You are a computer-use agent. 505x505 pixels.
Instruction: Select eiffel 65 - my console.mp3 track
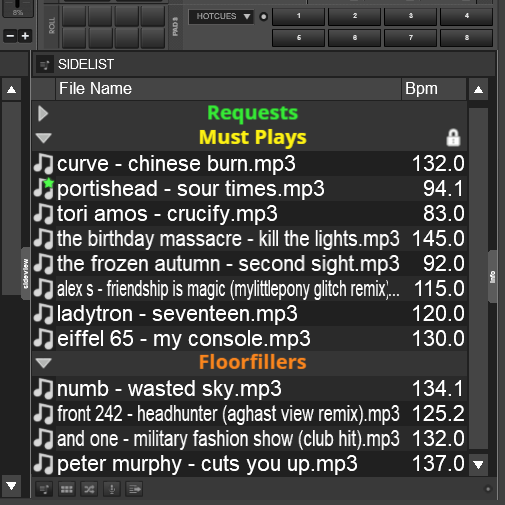(x=249, y=339)
